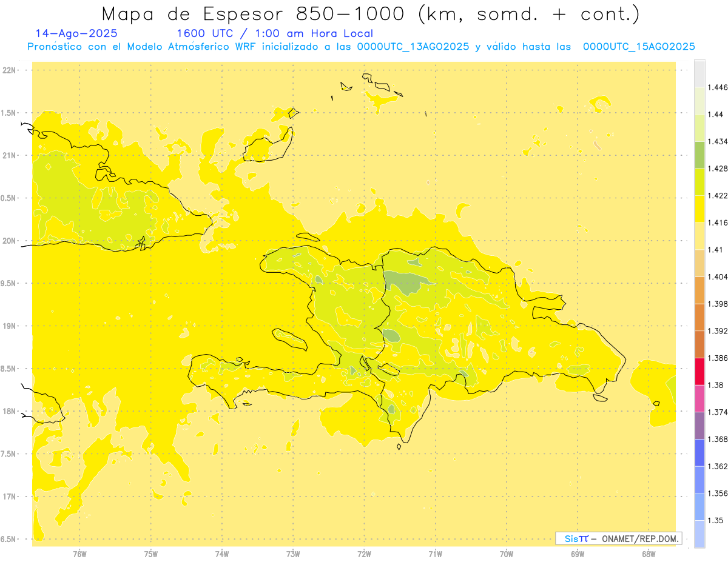Image resolution: width=728 pixels, height=562 pixels.
Task: Click the 76W longitude label
Action: 79,554
